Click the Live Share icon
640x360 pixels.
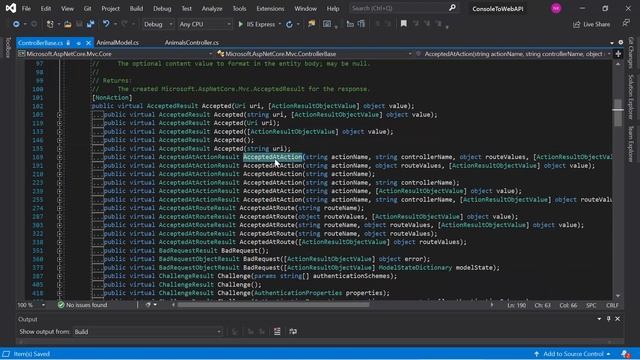pos(576,24)
